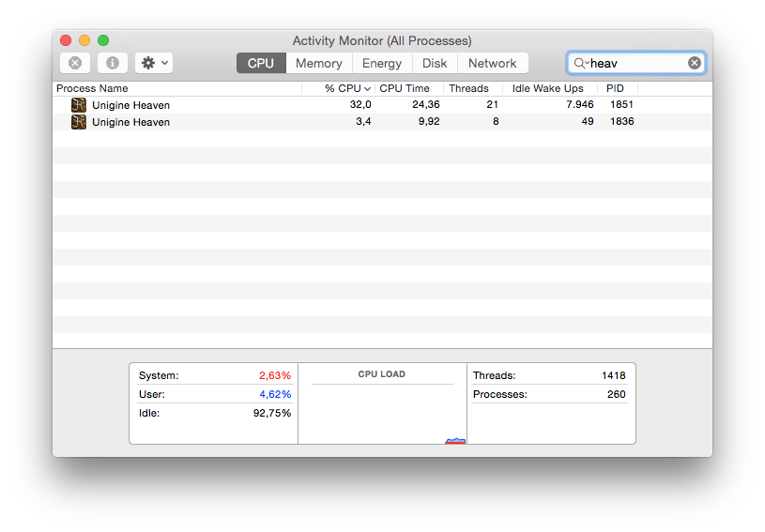Click the Unigine Heaven icon for PID 1836
Image resolution: width=765 pixels, height=532 pixels.
(x=79, y=122)
